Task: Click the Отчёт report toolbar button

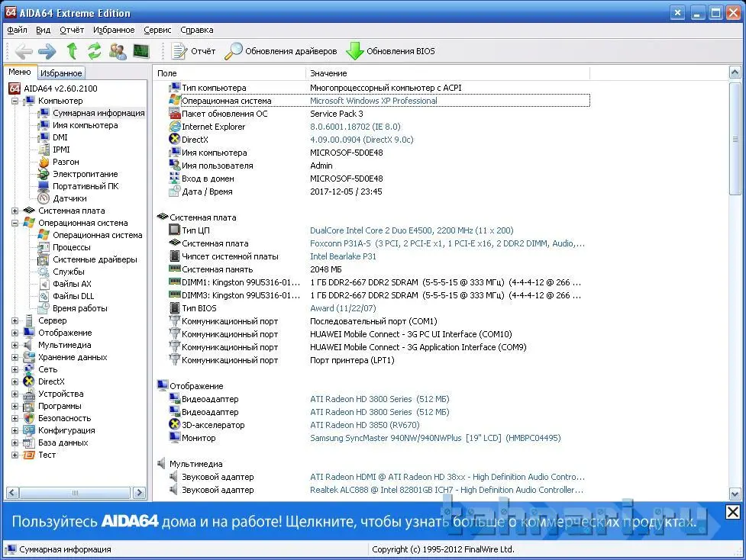Action: (x=194, y=51)
